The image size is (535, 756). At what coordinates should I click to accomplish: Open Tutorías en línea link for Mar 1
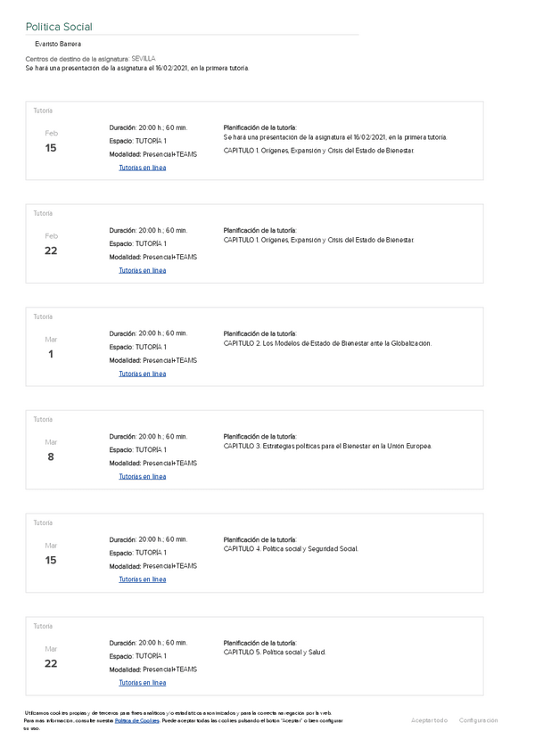[x=143, y=374]
